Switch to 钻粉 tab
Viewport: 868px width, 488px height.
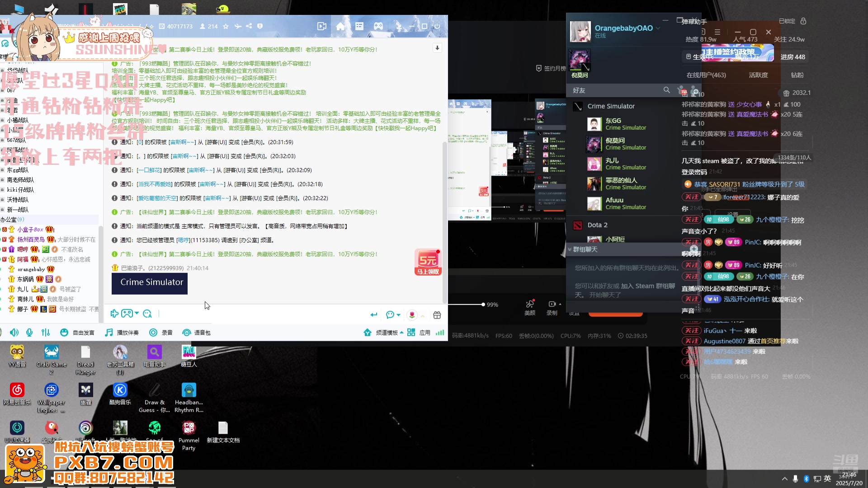pos(797,75)
